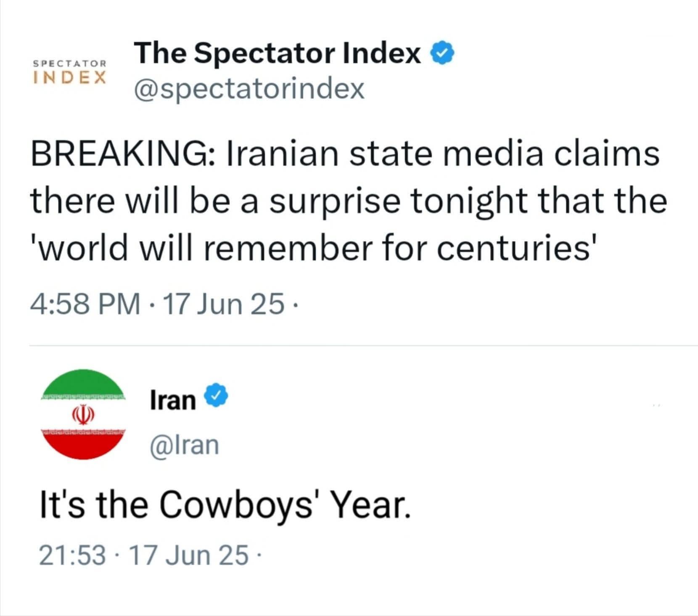Click the red emblem in the Iran flag
This screenshot has height=616, width=698.
(83, 414)
